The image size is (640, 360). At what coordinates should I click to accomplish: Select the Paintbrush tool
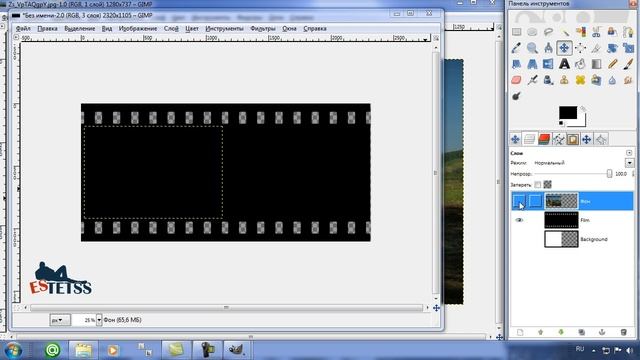click(628, 64)
